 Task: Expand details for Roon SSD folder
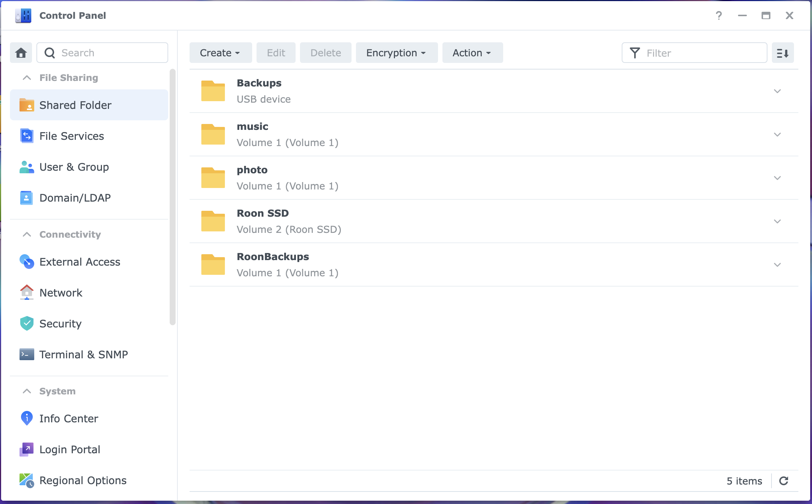(777, 221)
